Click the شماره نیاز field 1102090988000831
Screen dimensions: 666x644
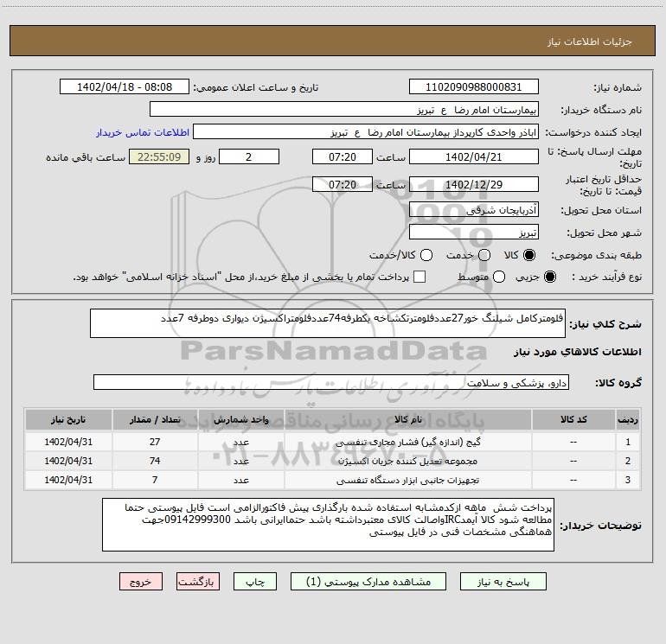point(474,87)
